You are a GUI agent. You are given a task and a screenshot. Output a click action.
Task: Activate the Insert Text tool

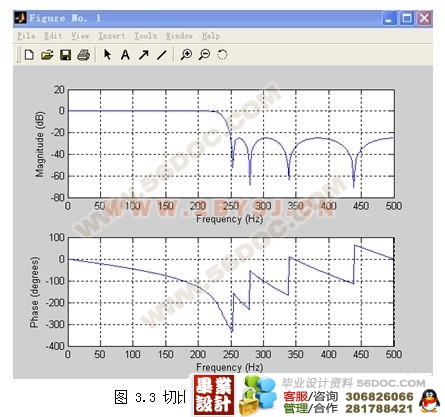(x=125, y=55)
